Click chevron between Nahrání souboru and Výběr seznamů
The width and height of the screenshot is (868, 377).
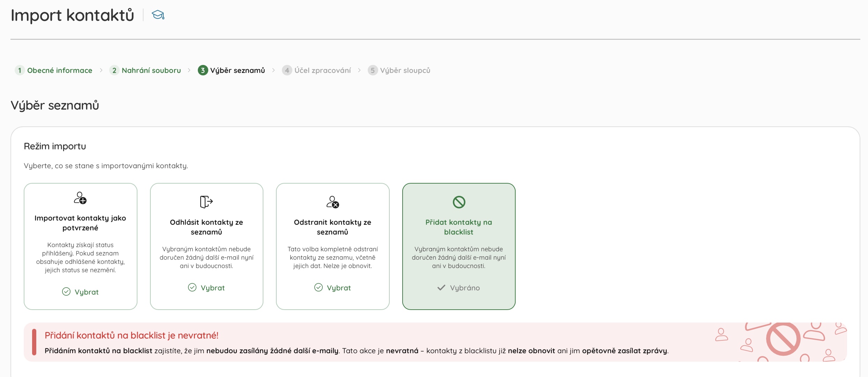click(189, 71)
